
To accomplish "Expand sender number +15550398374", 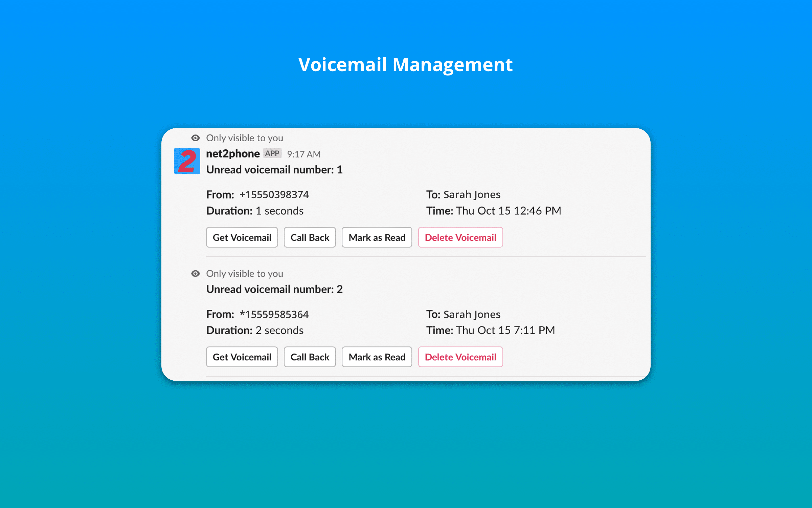I will 274,194.
